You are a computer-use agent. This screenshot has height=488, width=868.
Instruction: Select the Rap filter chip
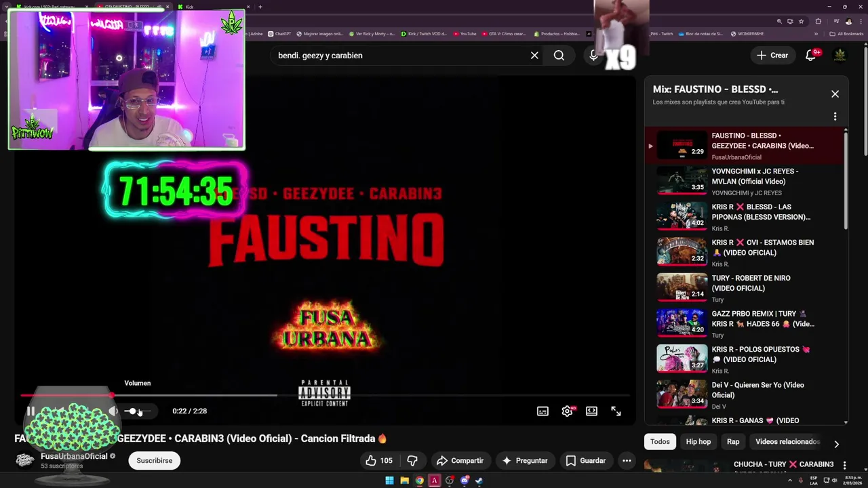(x=733, y=442)
